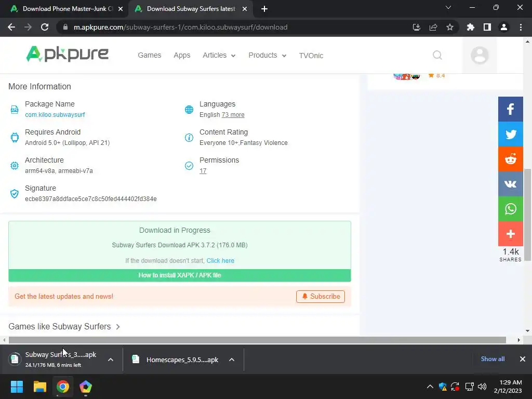Viewport: 532px width, 399px height.
Task: Open the clock and date panel
Action: click(508, 387)
